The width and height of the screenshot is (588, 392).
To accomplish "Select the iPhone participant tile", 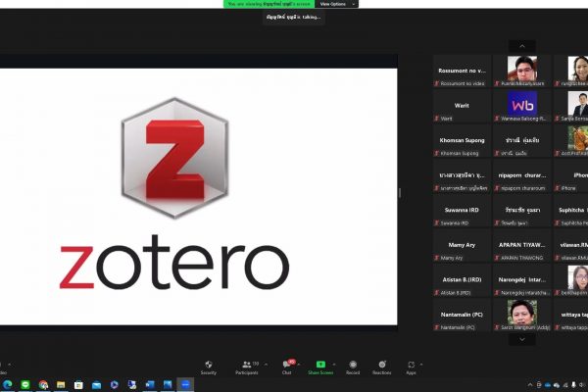I will pyautogui.click(x=570, y=175).
